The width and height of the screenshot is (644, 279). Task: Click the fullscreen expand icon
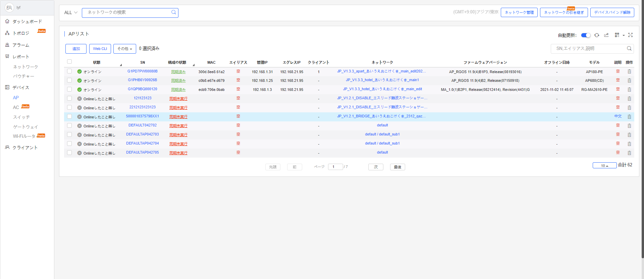pos(631,35)
